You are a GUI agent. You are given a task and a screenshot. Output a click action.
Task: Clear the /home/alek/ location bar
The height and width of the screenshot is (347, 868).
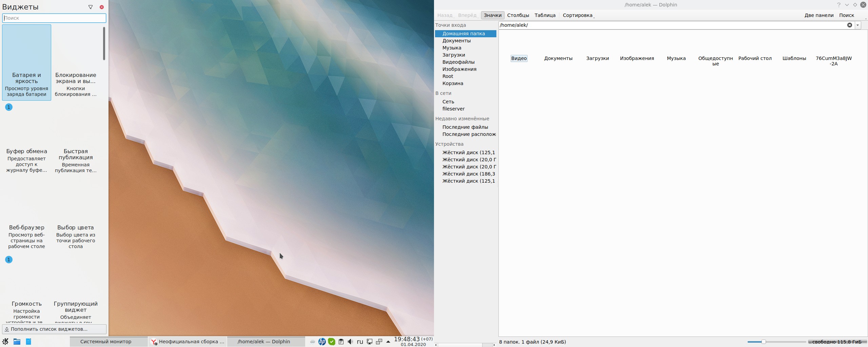click(x=849, y=25)
